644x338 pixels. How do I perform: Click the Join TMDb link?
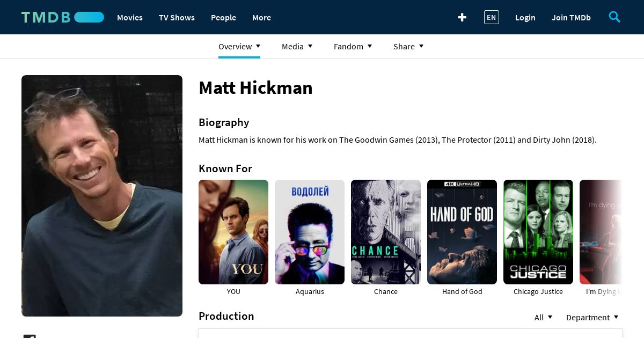pyautogui.click(x=571, y=17)
